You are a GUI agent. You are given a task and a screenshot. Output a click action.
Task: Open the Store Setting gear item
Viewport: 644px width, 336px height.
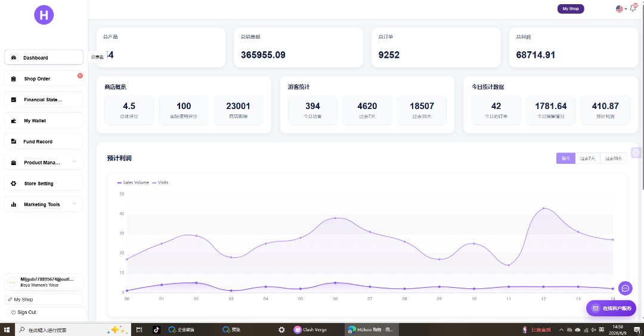point(44,183)
